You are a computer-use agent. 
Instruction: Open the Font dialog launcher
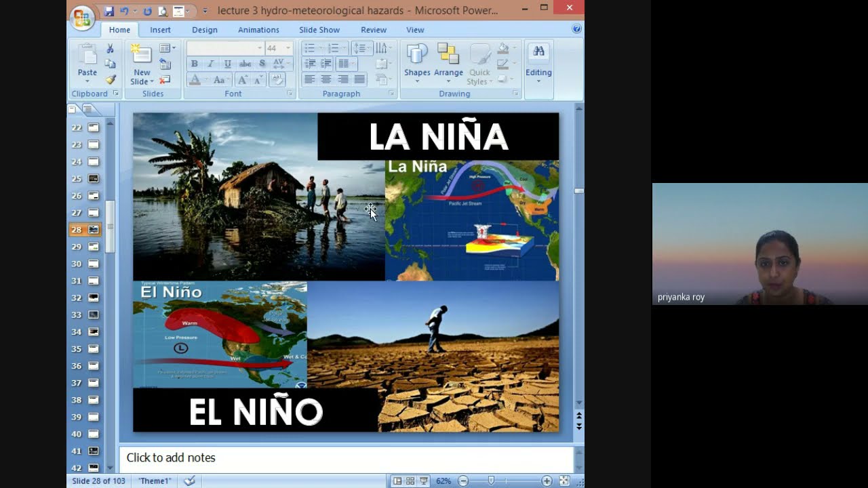[290, 94]
